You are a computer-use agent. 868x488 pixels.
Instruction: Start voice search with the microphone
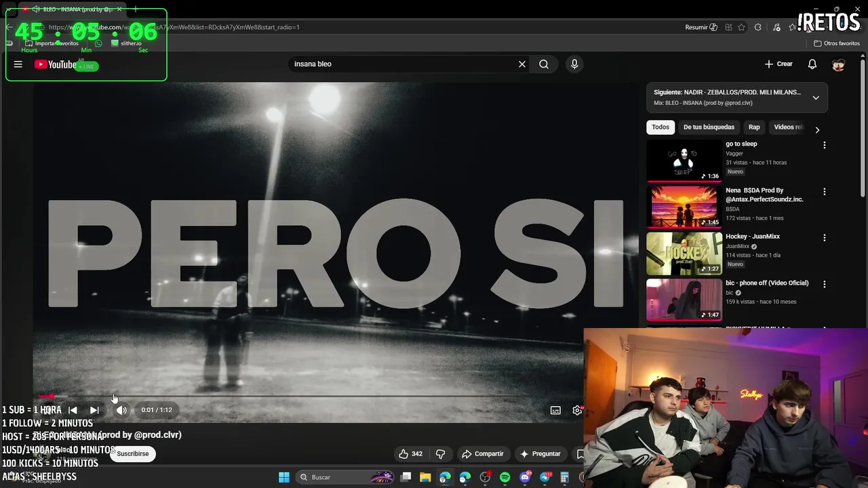(574, 64)
